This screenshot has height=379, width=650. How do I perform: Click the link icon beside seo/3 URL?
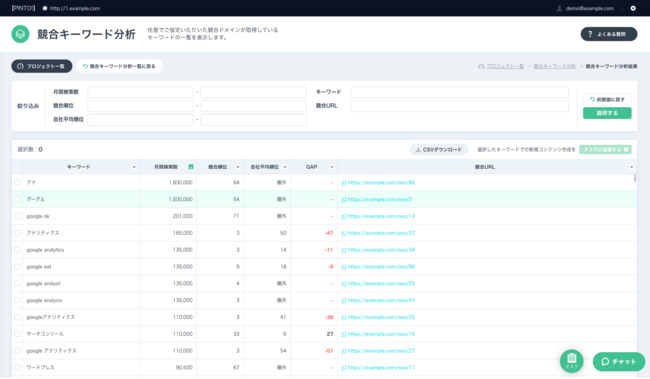344,200
